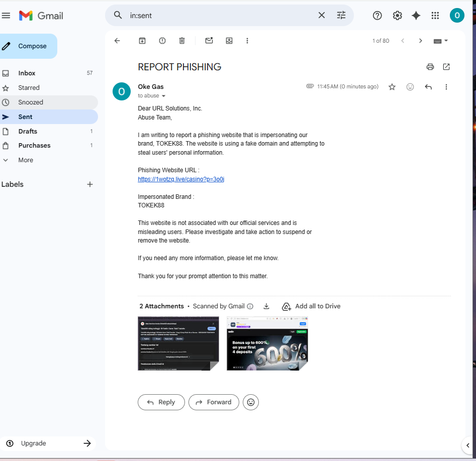Screen dimensions: 476x461
Task: Click the Forward button
Action: point(214,402)
